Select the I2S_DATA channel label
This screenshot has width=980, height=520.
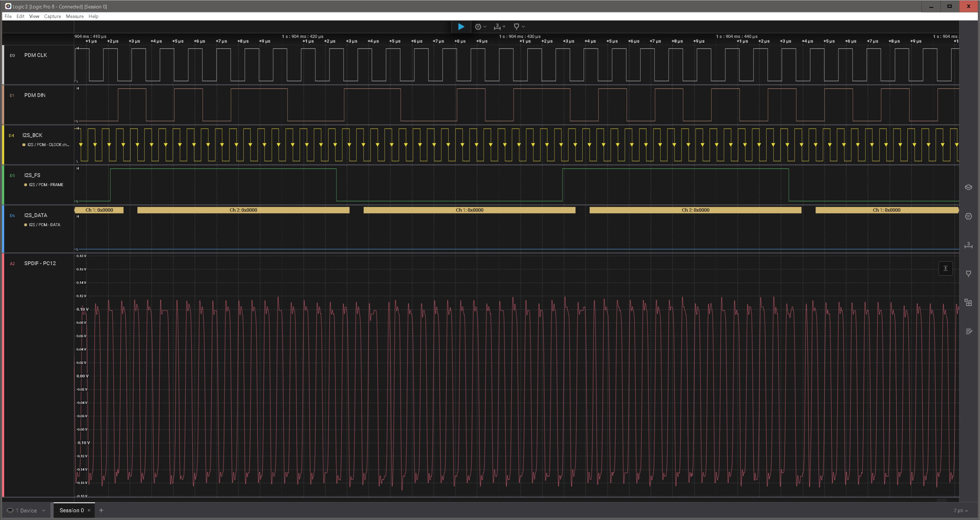[x=36, y=215]
